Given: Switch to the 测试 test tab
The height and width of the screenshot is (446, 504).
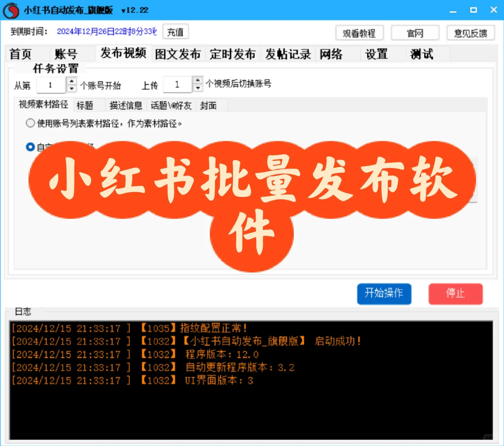Looking at the screenshot, I should 421,54.
